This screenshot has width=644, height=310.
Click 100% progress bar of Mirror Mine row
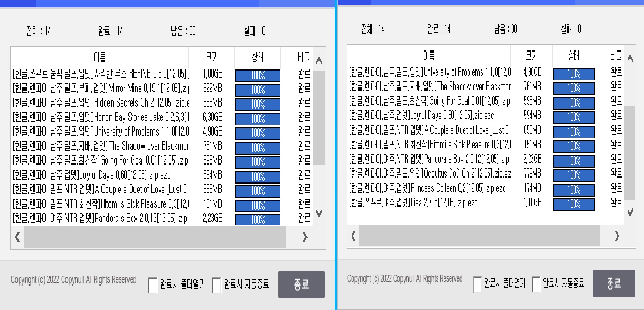[x=257, y=90]
